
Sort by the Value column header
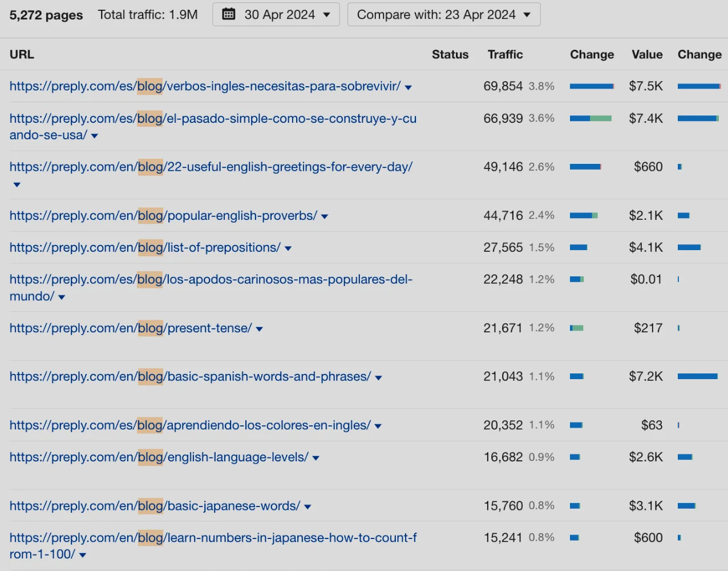[646, 54]
